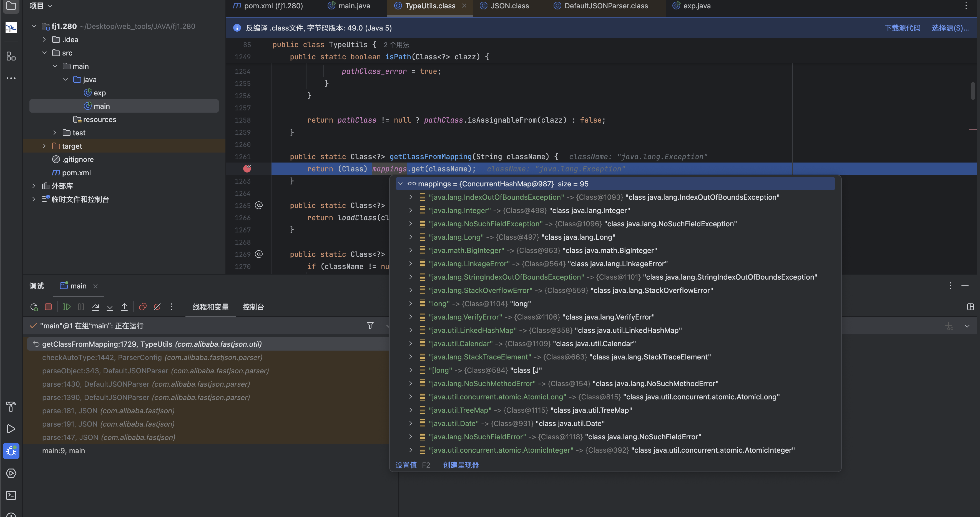Open the override gutter icon on line 1269

point(259,254)
